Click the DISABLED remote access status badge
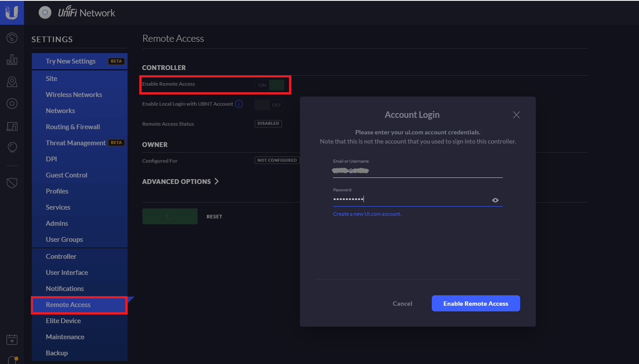The image size is (639, 364). [268, 124]
